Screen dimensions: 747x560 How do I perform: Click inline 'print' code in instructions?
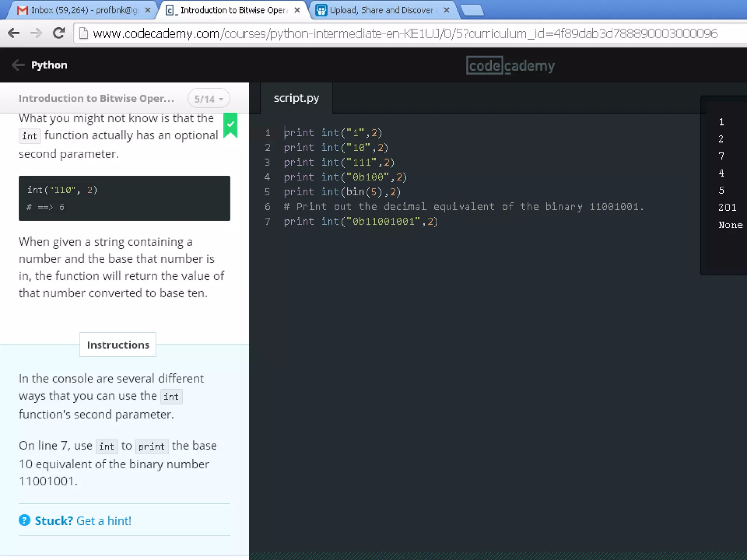pos(152,446)
